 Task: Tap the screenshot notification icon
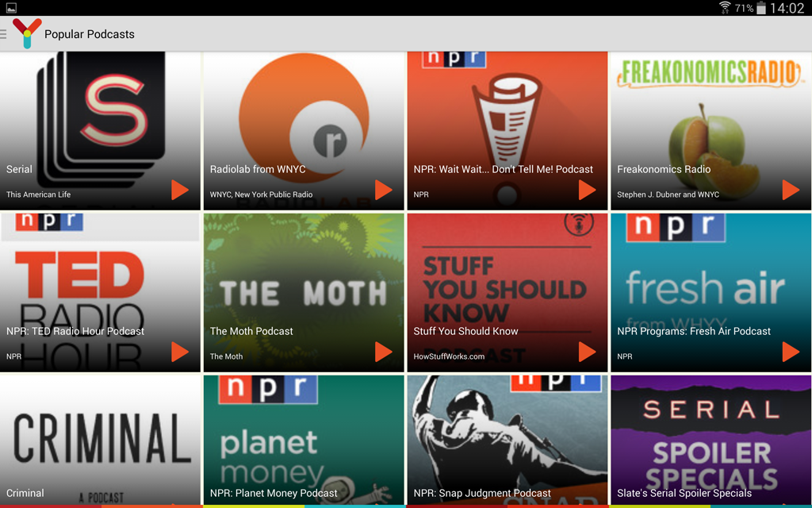coord(11,8)
